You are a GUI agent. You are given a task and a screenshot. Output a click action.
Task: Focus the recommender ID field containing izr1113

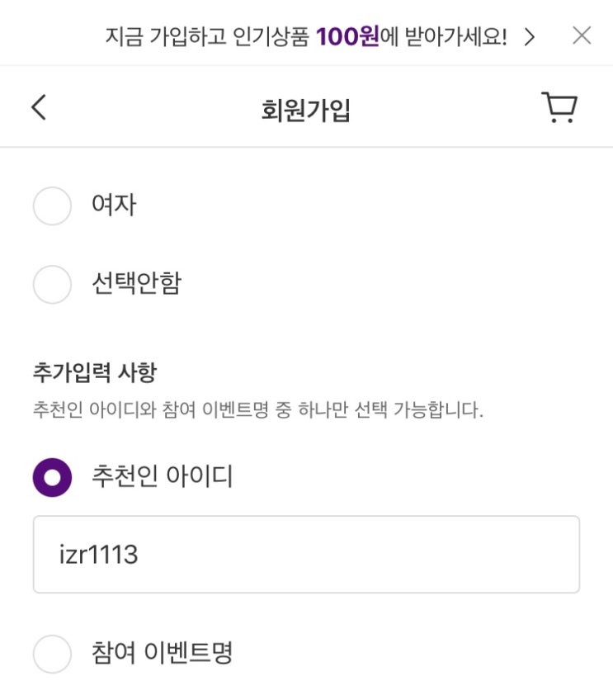(x=306, y=555)
